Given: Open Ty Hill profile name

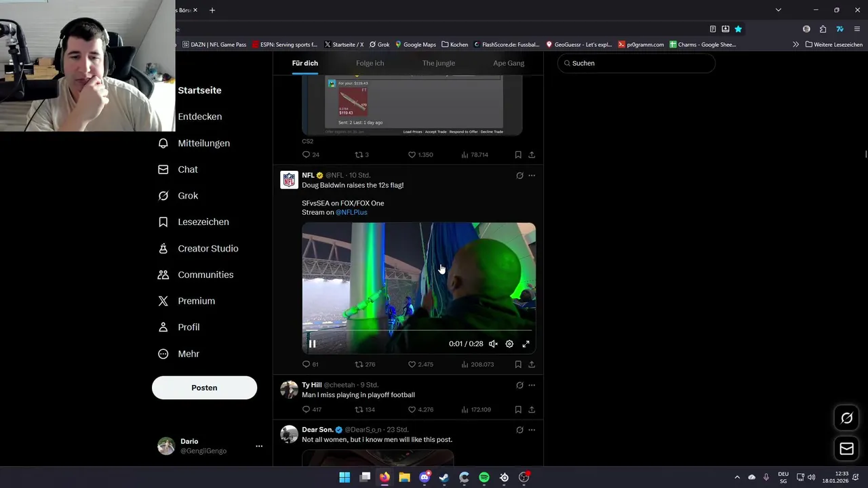Looking at the screenshot, I should 312,385.
